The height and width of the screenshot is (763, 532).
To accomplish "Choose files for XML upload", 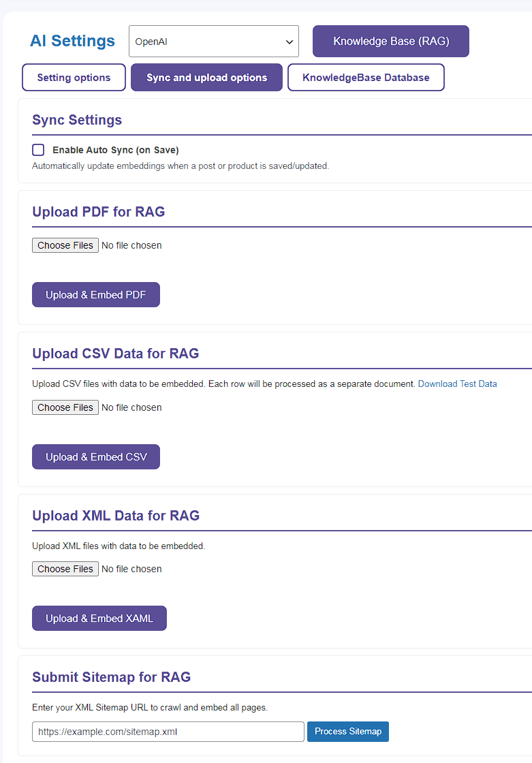I will [65, 569].
